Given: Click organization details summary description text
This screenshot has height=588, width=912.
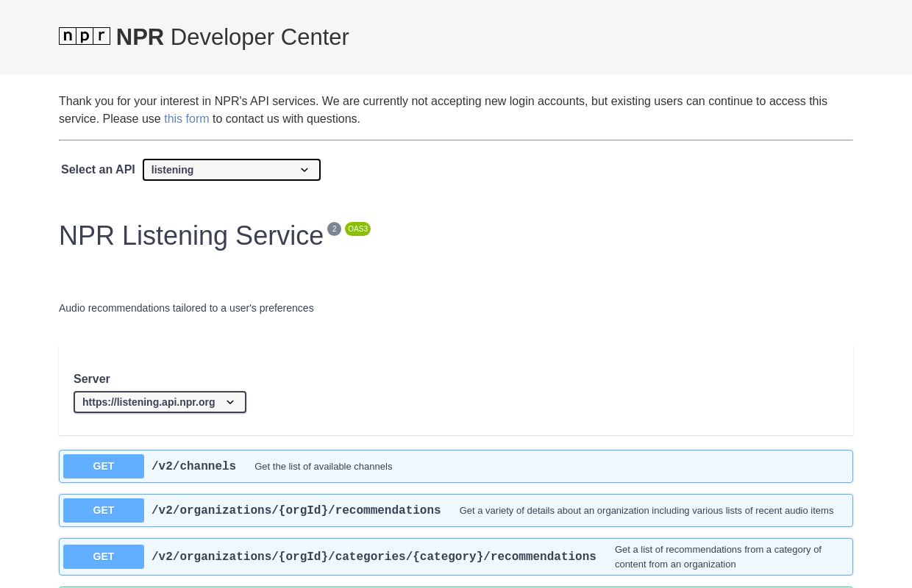Looking at the screenshot, I should 646,511.
